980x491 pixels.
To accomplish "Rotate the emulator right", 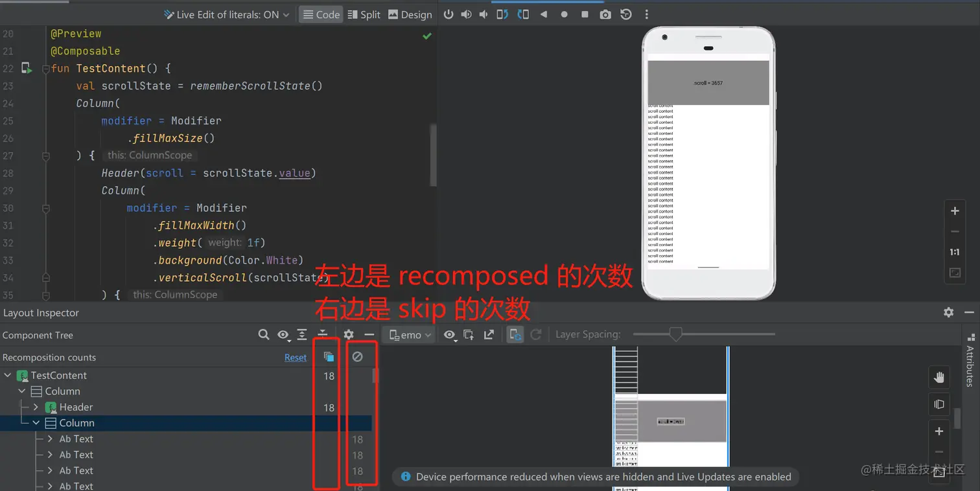I will click(x=523, y=14).
